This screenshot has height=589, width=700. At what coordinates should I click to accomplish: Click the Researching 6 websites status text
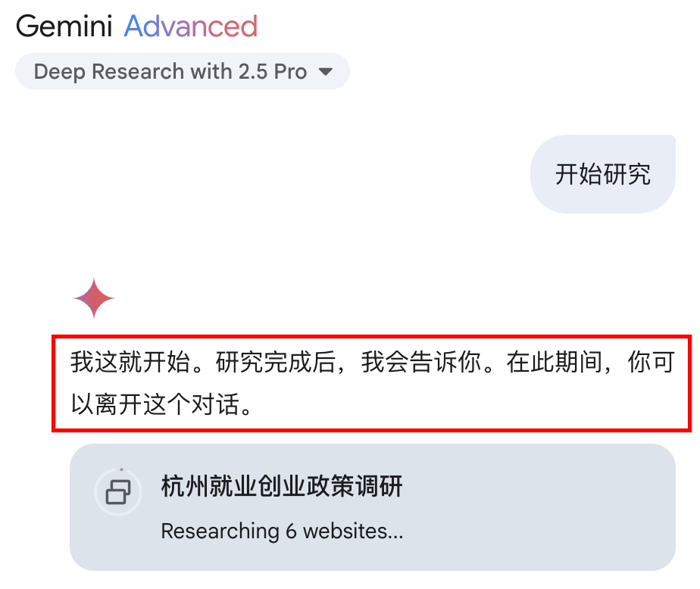[282, 531]
